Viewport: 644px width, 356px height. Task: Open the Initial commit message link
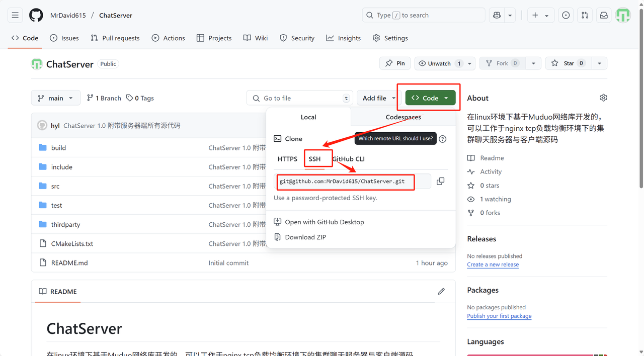click(228, 262)
